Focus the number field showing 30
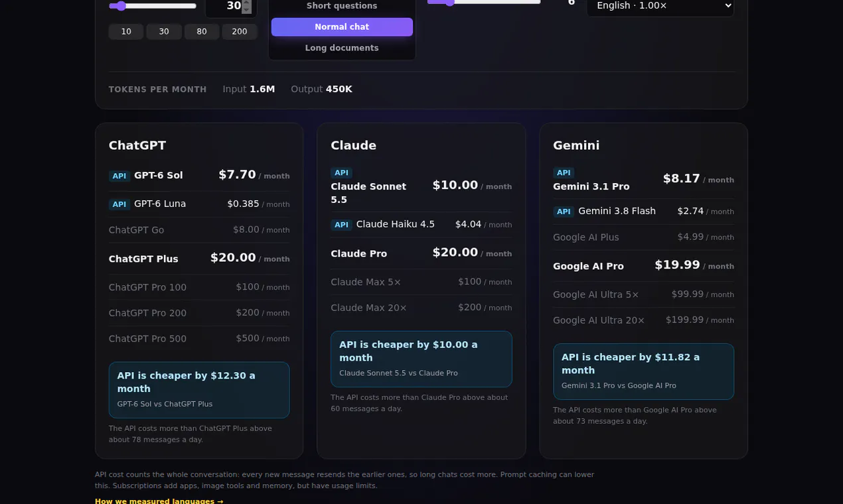The height and width of the screenshot is (504, 843). [231, 7]
